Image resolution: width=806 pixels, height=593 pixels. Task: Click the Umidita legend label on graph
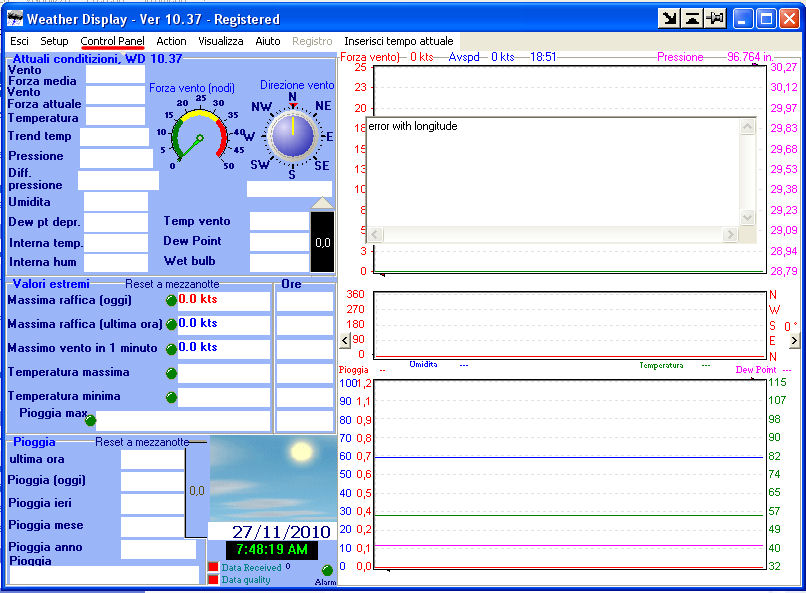pos(423,364)
